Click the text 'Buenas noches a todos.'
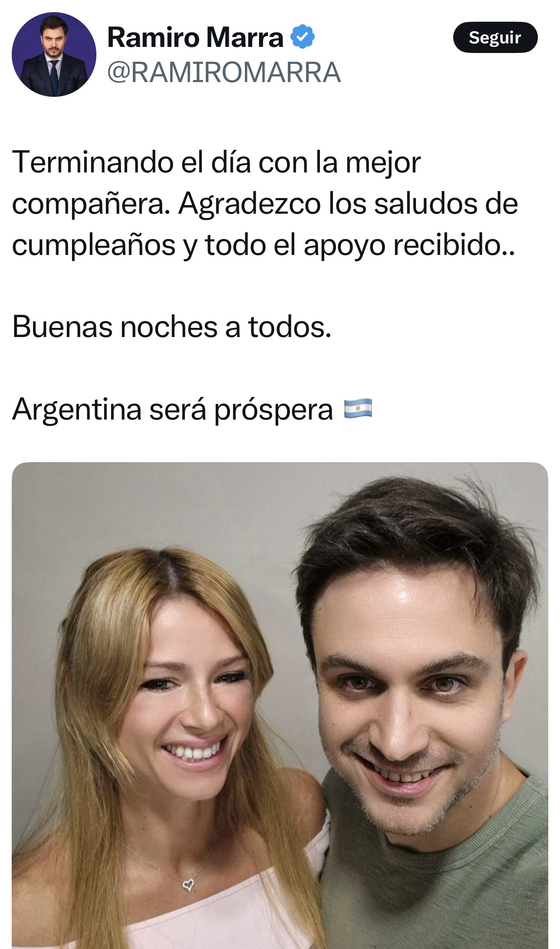The image size is (560, 949). [x=172, y=327]
